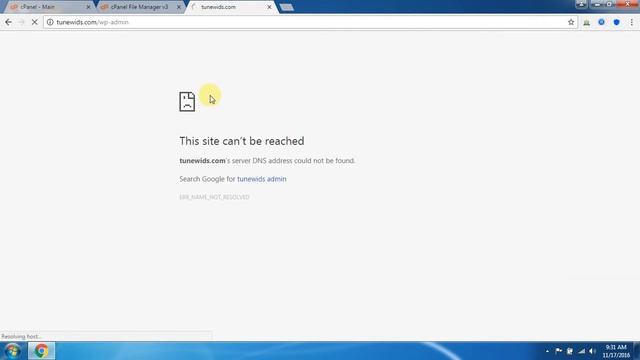Viewport: 640px width, 360px height.
Task: Follow the tunewids admin search link
Action: point(262,179)
